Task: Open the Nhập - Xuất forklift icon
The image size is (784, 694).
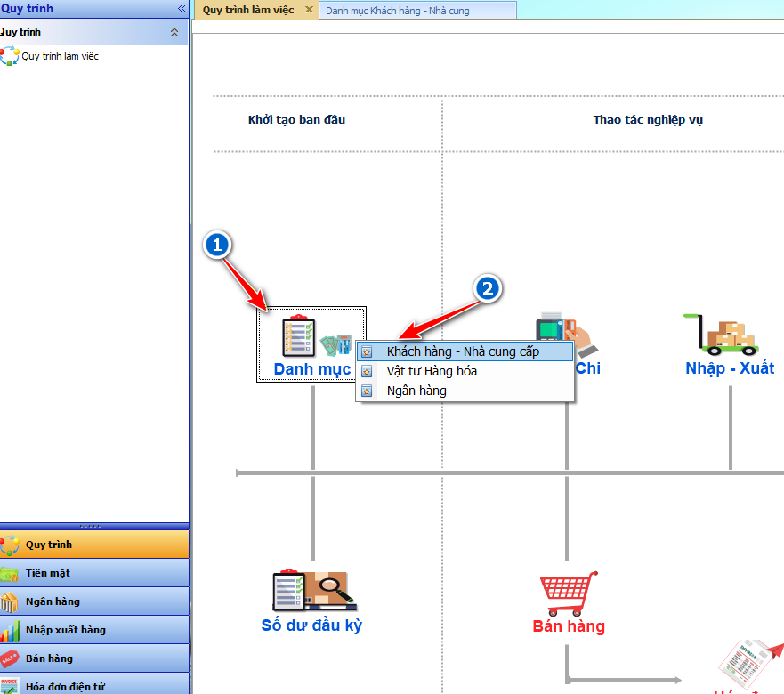Action: pos(720,334)
